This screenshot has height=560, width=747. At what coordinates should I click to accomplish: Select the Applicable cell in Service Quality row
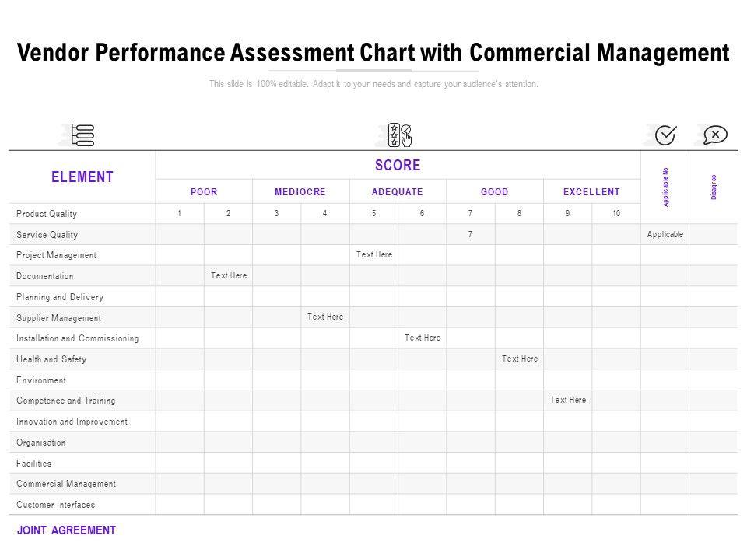665,234
